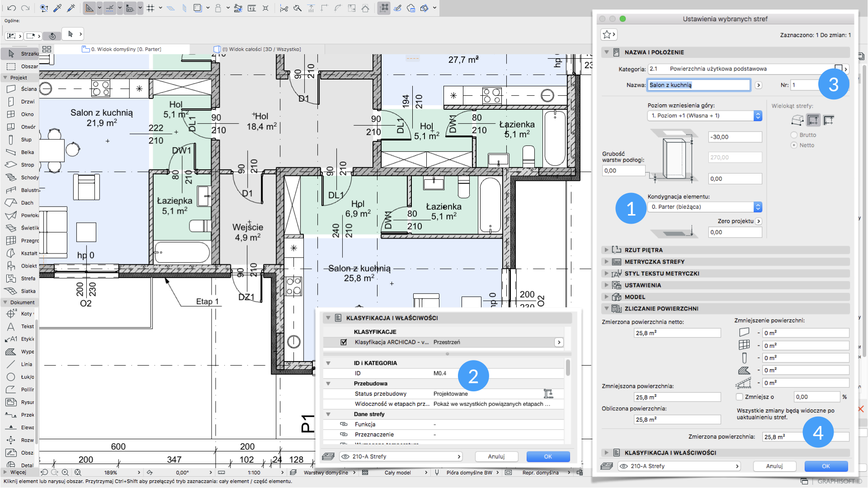Screen dimensions: 868x488
Task: Enable the Zmniejsz o checkbox
Action: [740, 397]
